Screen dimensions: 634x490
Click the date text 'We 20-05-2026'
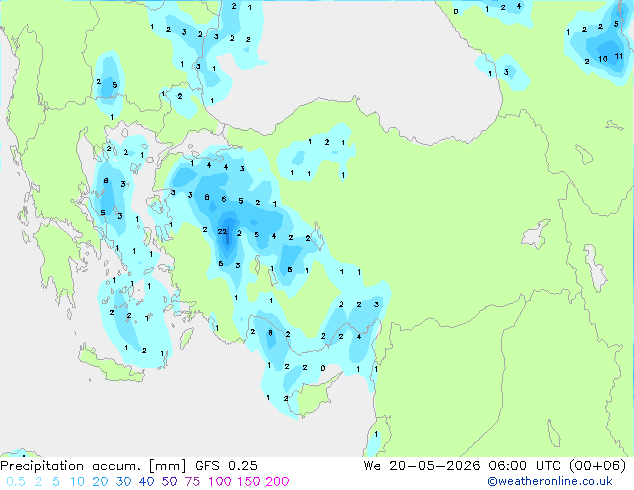[422, 466]
